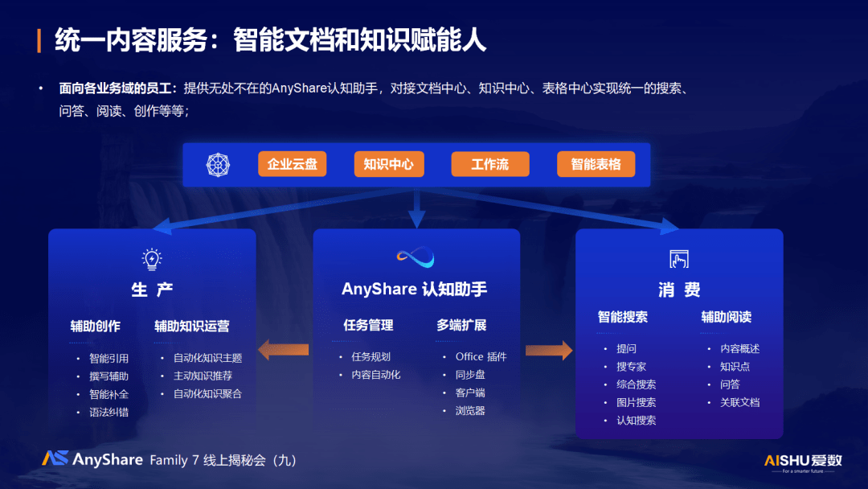
Task: Click the 自动化知识聚合 list item
Action: [207, 394]
